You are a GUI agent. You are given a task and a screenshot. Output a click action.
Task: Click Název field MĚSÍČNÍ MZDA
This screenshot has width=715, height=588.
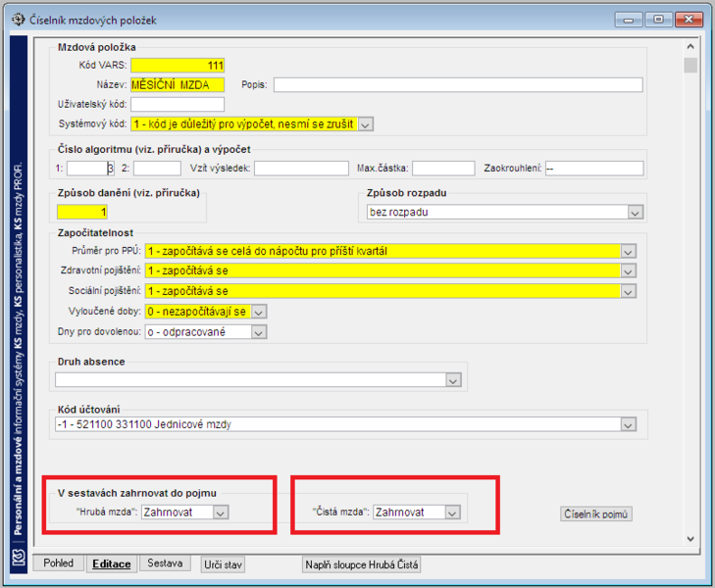(178, 85)
